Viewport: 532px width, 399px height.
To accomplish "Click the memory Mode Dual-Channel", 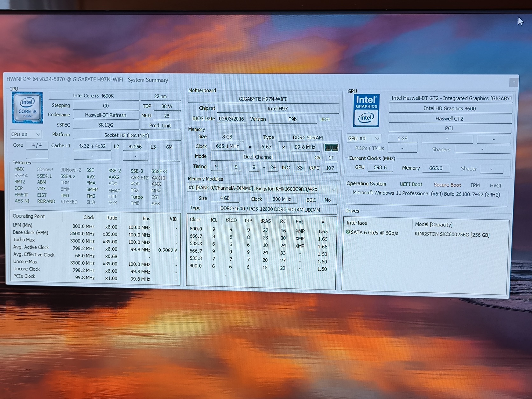I will pyautogui.click(x=258, y=157).
